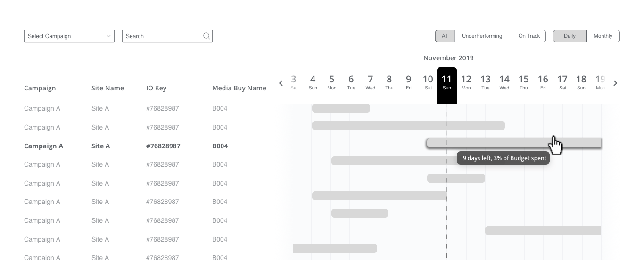Switch to Monthly view
The height and width of the screenshot is (260, 644).
pyautogui.click(x=603, y=36)
